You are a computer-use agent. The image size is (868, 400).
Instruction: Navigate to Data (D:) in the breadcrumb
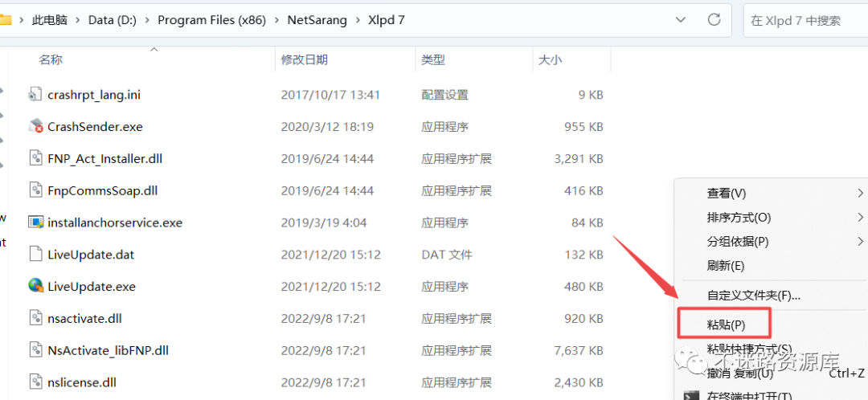tap(113, 20)
